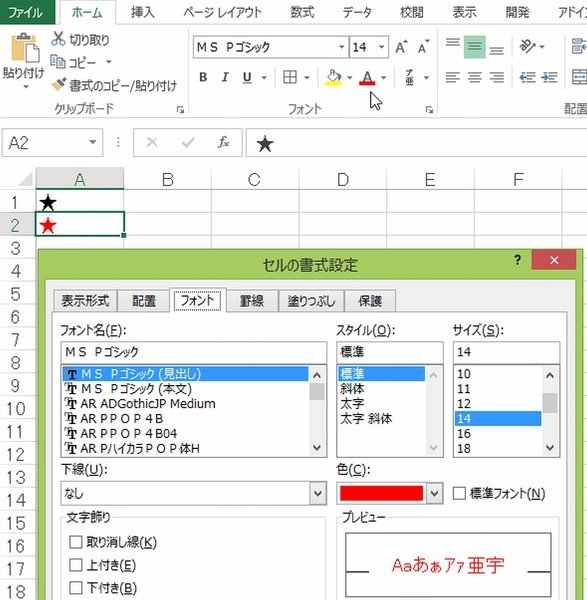The height and width of the screenshot is (600, 587).
Task: Toggle Bold formatting in the ribbon
Action: tap(203, 77)
